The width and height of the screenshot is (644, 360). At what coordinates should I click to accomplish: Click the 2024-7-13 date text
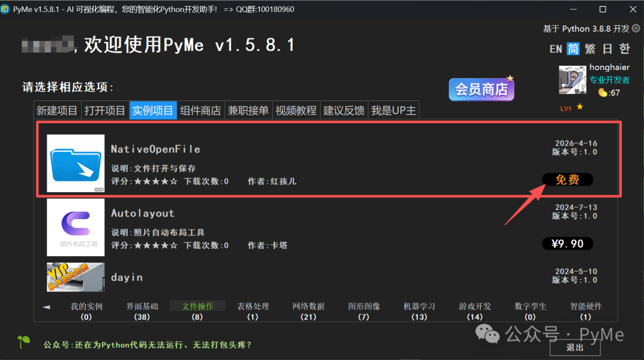[x=576, y=207]
